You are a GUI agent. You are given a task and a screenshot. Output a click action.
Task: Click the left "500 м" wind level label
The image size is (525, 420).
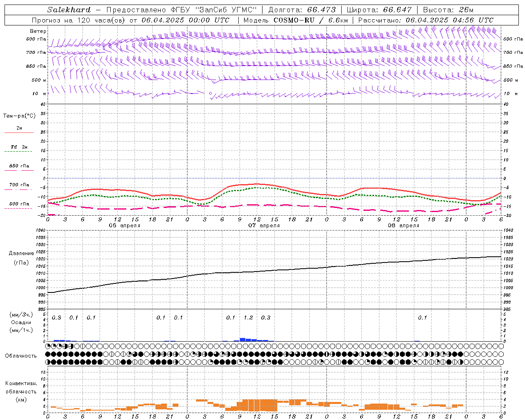pos(39,80)
